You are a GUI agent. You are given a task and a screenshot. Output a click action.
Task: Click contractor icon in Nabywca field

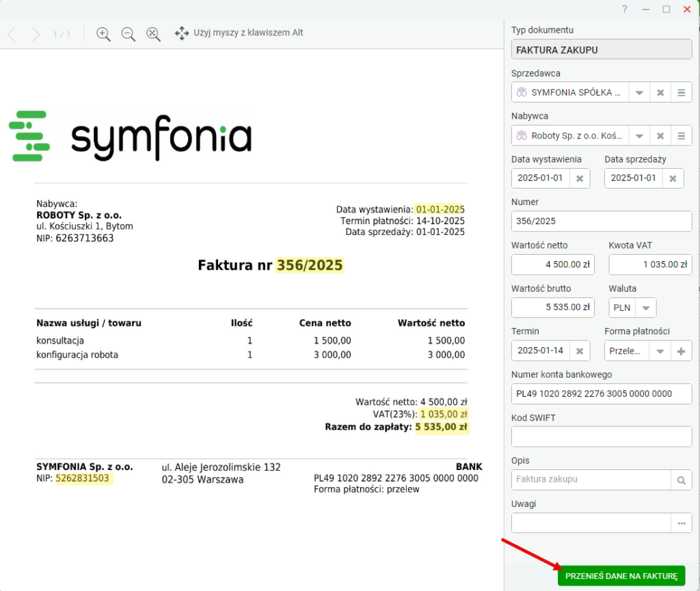click(522, 135)
